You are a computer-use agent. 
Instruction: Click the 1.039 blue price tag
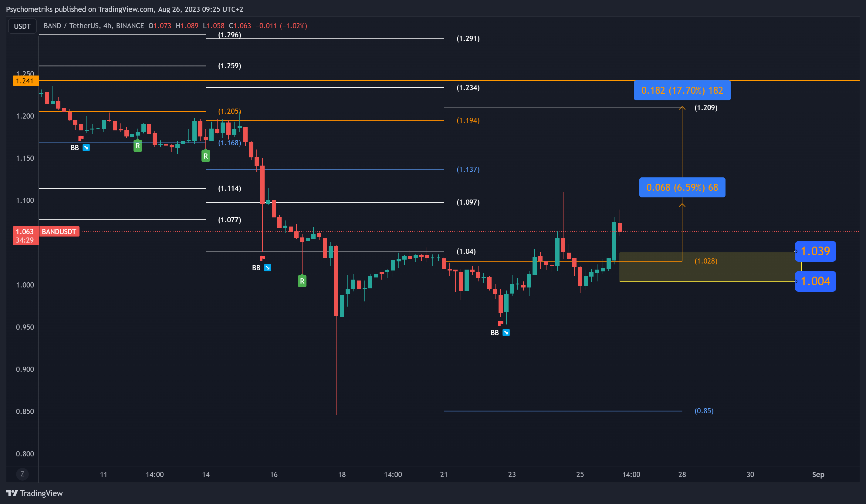[816, 251]
